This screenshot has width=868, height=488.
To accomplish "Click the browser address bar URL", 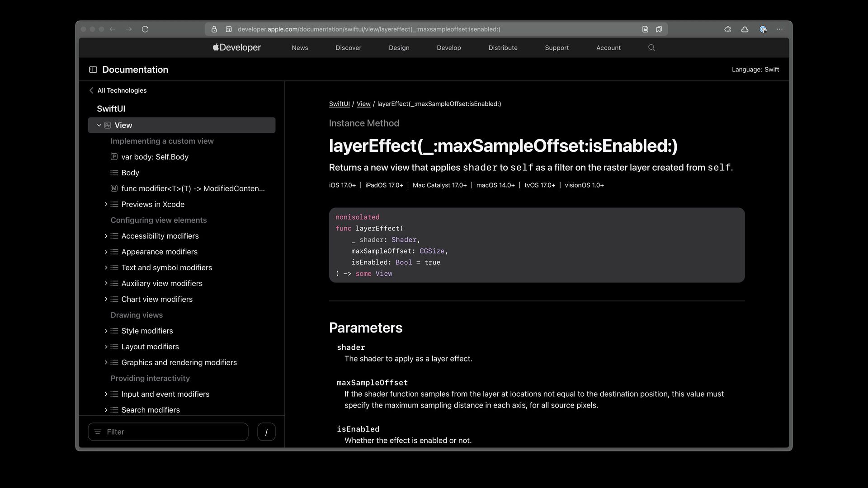I will pos(369,29).
